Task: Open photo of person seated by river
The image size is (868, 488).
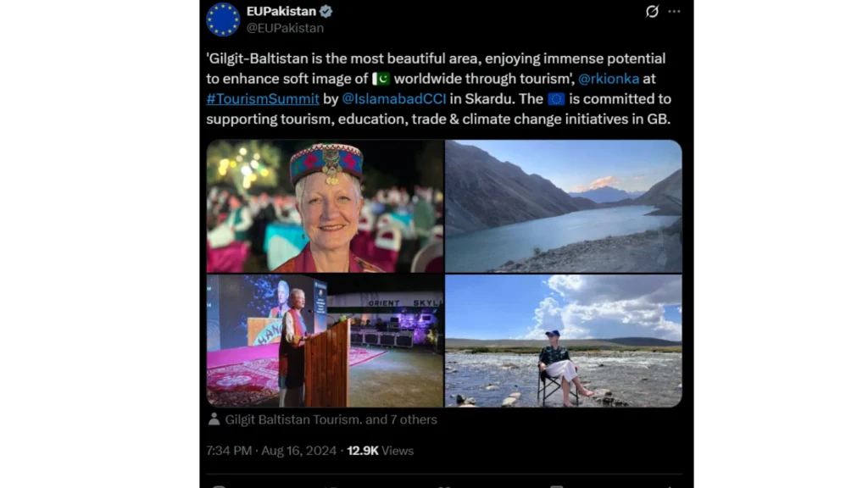Action: (x=563, y=341)
